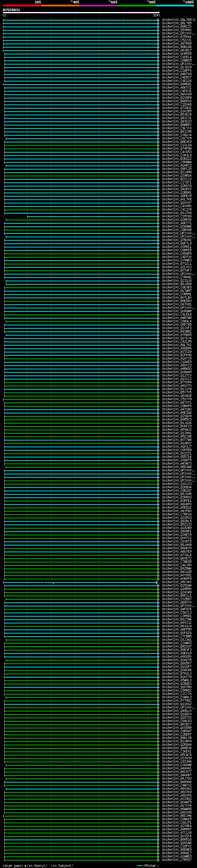This screenshot has height=868, width=197.
Task: Select the orange ~40% legend color segment
Action: (x=60, y=6)
